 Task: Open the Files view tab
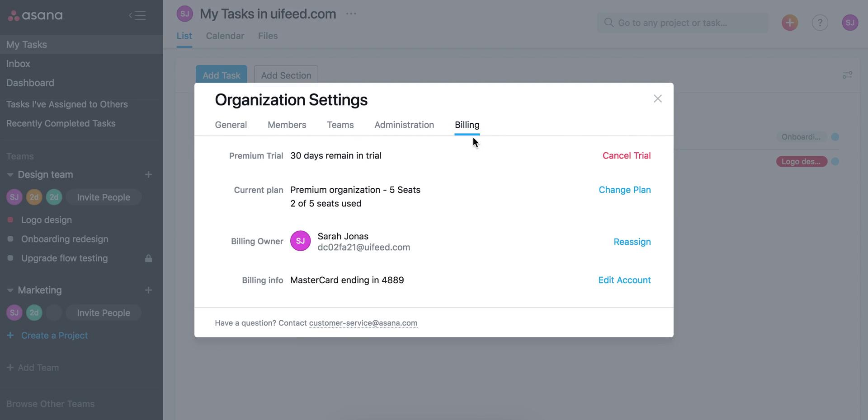(x=268, y=36)
